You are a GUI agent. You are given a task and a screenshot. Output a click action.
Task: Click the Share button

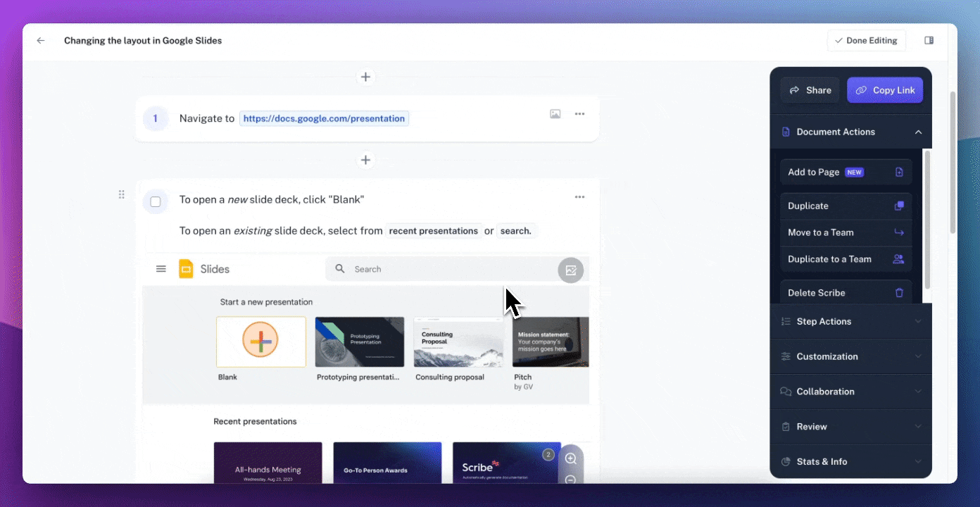[810, 90]
